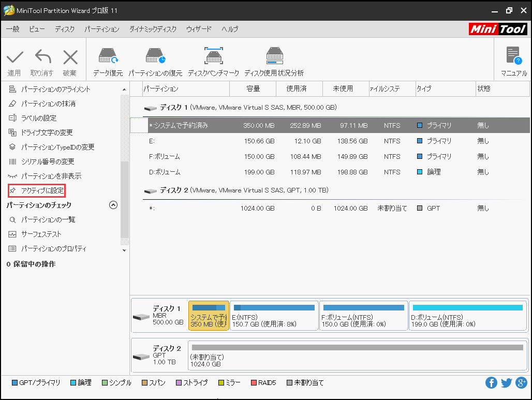Viewport: 532px width, 400px height.
Task: Click the Discard (破棄) X icon
Action: pyautogui.click(x=70, y=57)
